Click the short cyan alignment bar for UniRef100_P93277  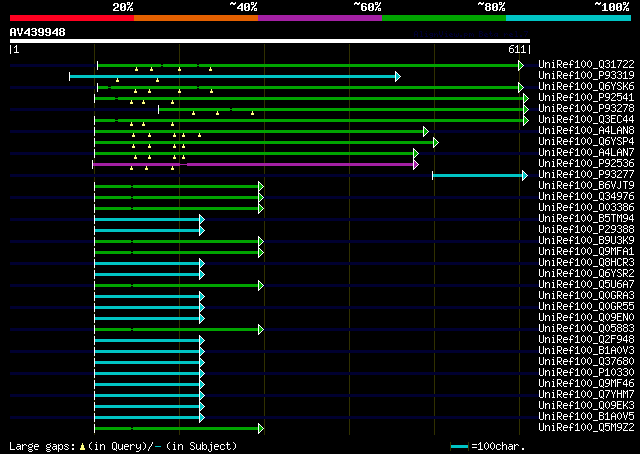point(478,176)
